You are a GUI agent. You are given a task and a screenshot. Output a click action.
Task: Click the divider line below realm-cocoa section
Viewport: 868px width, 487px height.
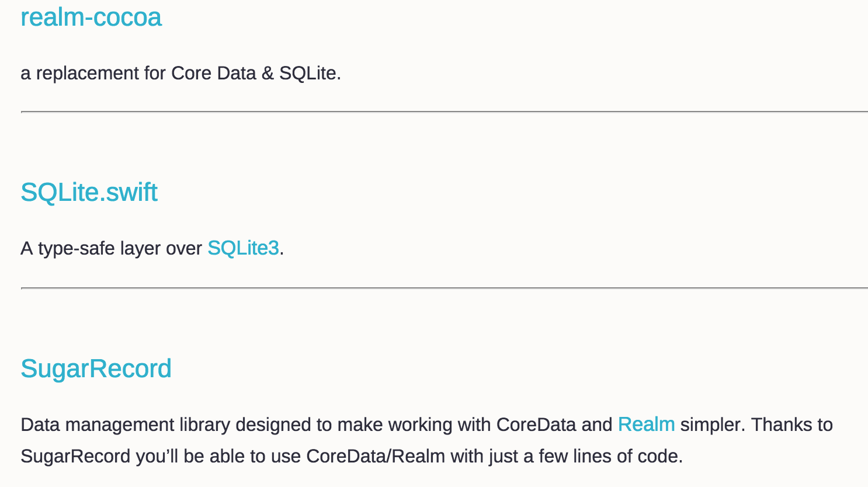point(444,112)
